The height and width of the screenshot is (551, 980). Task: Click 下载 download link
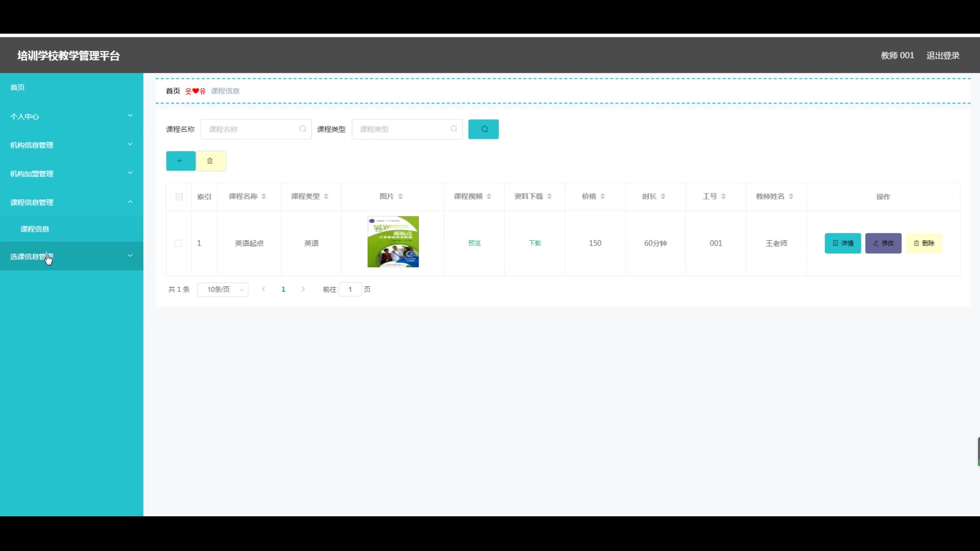(x=535, y=243)
